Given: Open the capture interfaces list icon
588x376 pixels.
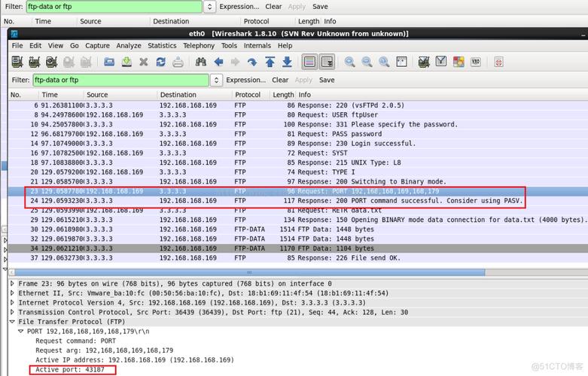Looking at the screenshot, I should tap(17, 62).
